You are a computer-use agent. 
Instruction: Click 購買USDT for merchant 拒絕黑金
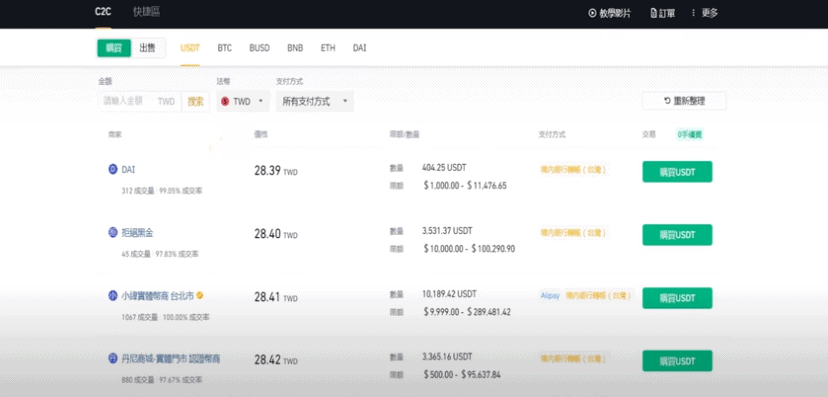tap(677, 235)
